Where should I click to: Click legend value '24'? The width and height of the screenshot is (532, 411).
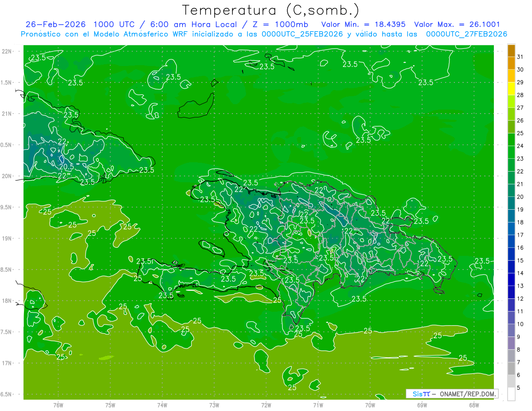(x=520, y=146)
